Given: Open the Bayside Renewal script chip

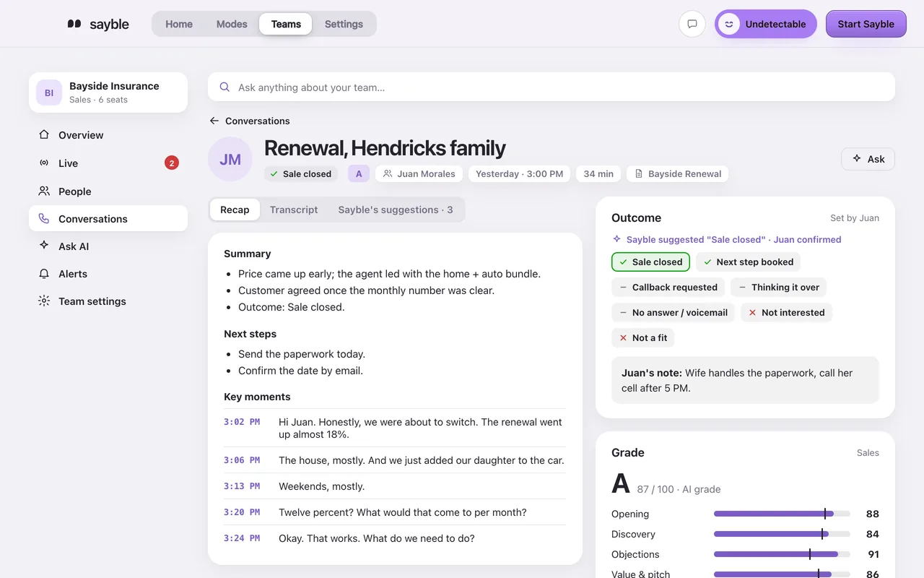Looking at the screenshot, I should coord(678,174).
